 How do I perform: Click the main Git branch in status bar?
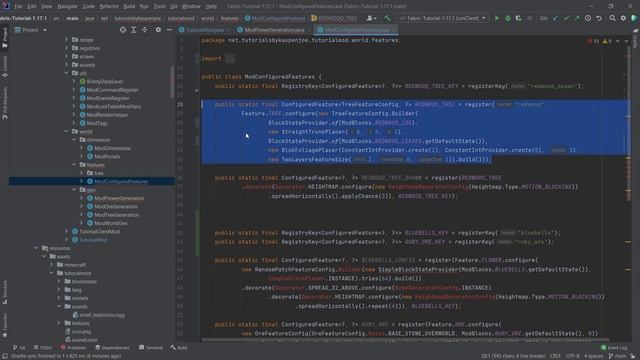pos(618,356)
